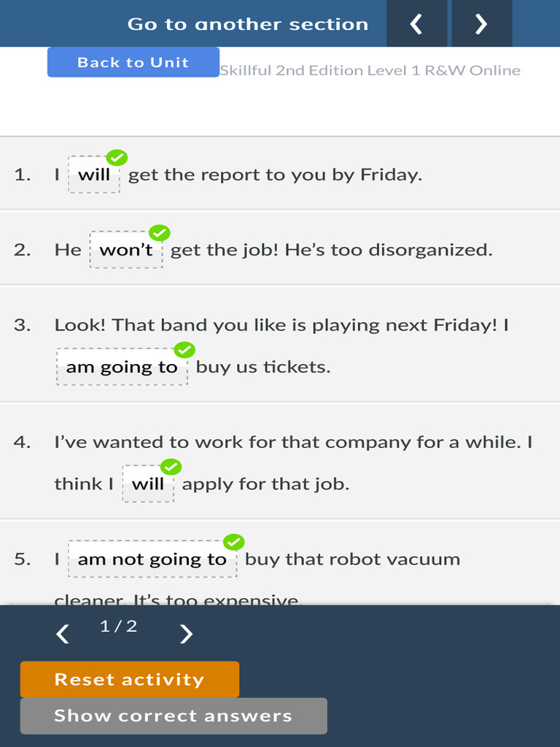The height and width of the screenshot is (747, 560).
Task: Open "will" blank in question 1
Action: coord(94,174)
